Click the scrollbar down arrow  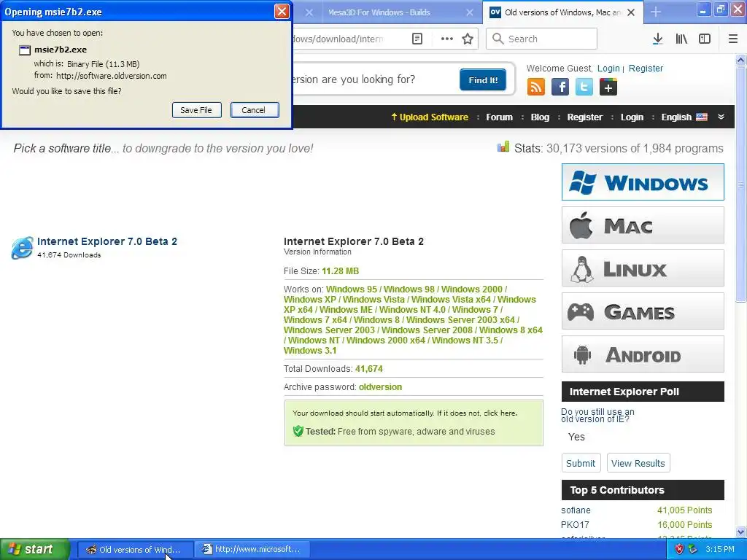click(x=740, y=532)
